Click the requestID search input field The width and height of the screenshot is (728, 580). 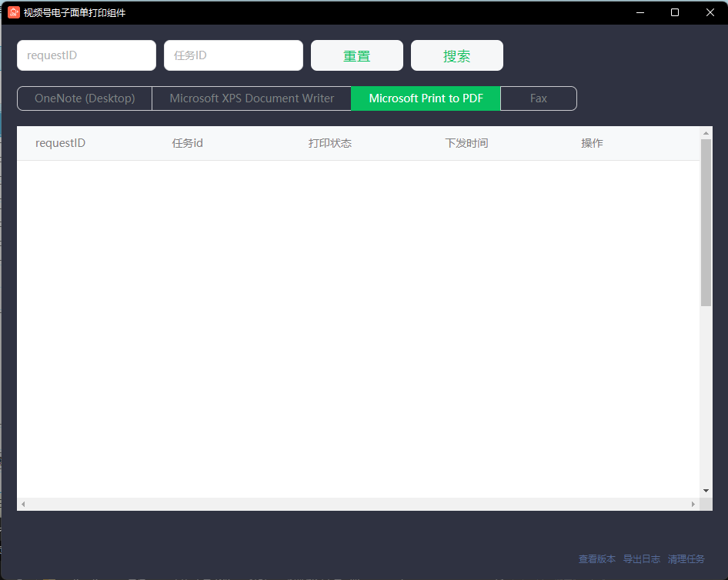tap(86, 55)
